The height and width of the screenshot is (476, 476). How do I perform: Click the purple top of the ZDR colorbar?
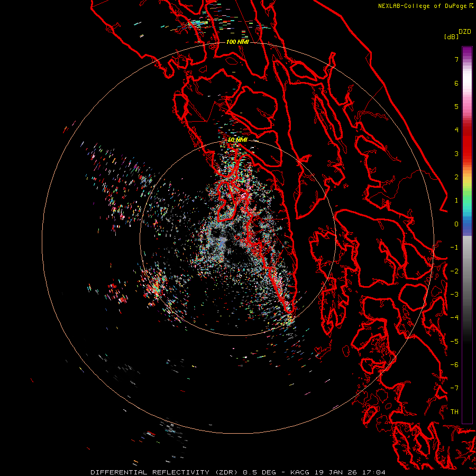467,52
